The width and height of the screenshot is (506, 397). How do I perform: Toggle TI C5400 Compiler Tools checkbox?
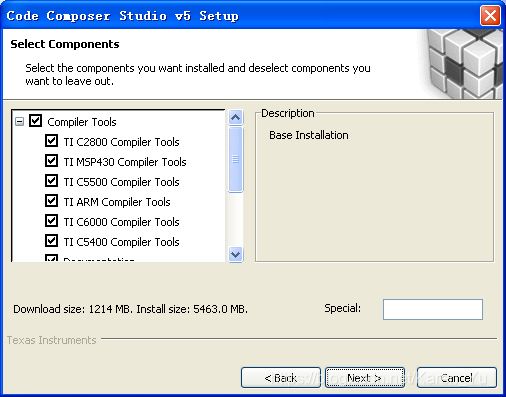pos(51,241)
